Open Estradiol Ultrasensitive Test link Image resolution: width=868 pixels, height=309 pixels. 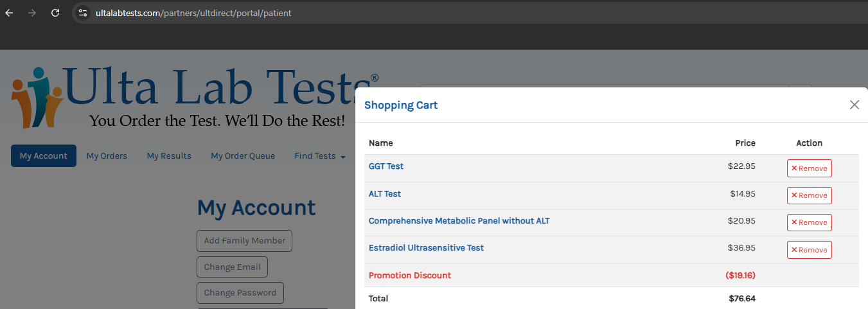pyautogui.click(x=426, y=248)
